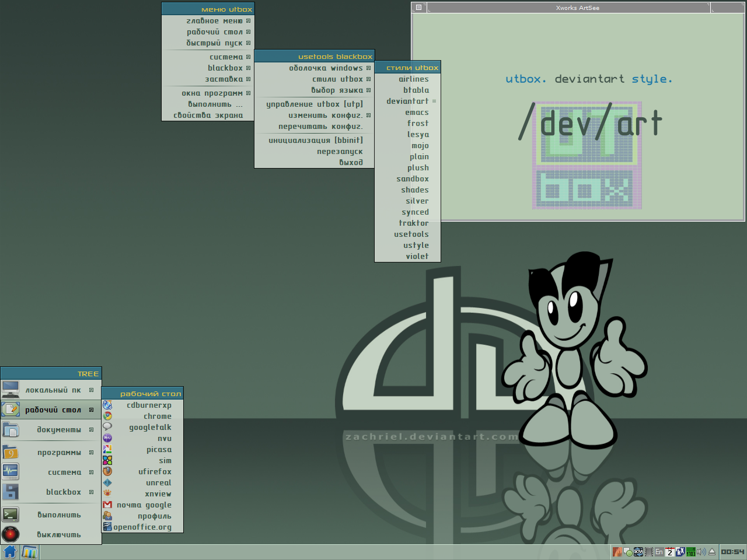Launch Chrome from the рабочий стол submenu

157,416
